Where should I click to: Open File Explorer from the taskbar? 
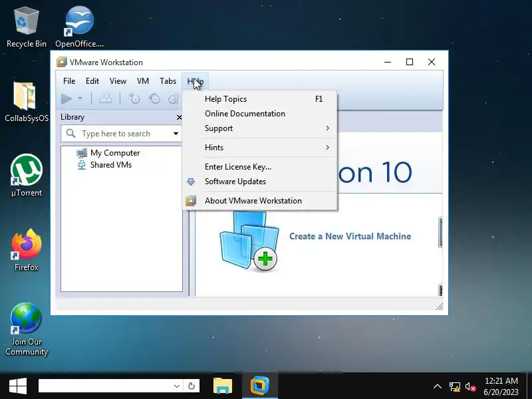tap(223, 386)
